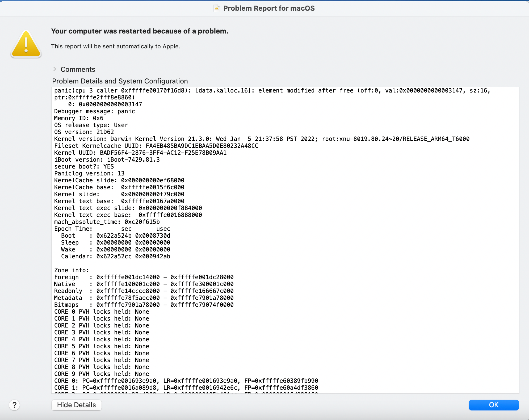Click the 'Foreign' zone row
529x420 pixels.
(144, 277)
